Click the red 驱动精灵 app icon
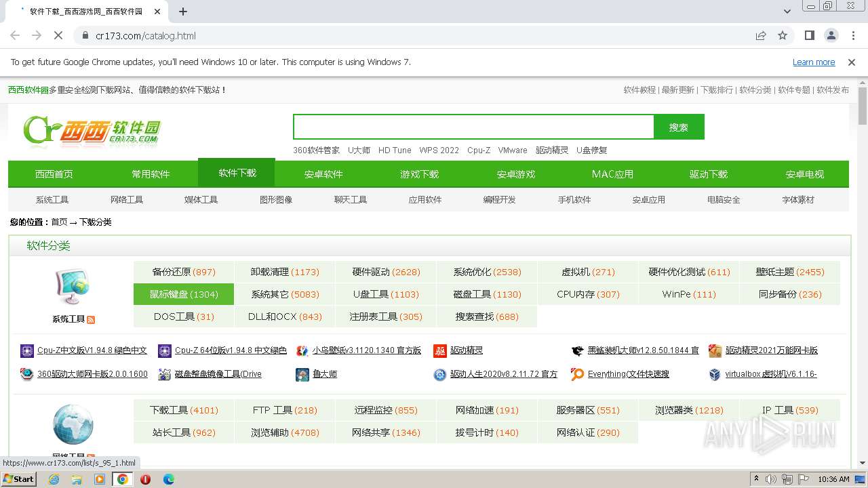 coord(439,350)
